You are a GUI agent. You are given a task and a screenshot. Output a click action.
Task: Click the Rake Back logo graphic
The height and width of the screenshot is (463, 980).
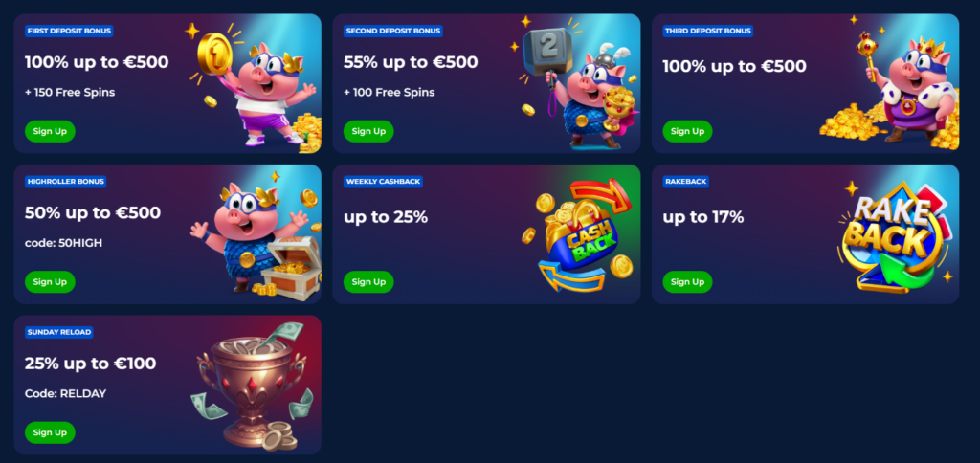click(894, 236)
